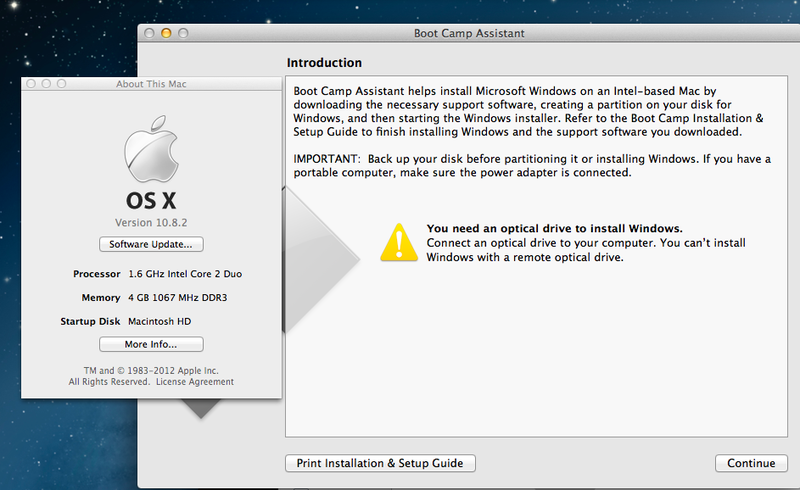Click the About This Mac zoom button
This screenshot has height=490, width=800.
(x=61, y=84)
